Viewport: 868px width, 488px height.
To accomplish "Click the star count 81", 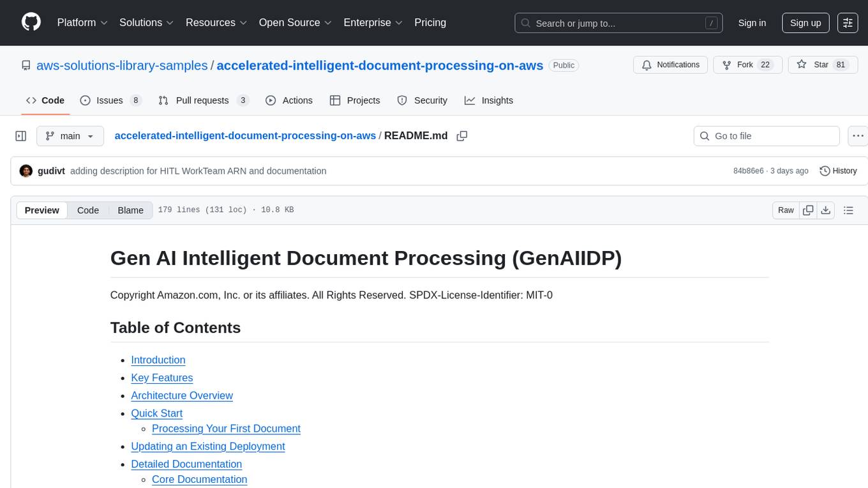I will coord(841,65).
